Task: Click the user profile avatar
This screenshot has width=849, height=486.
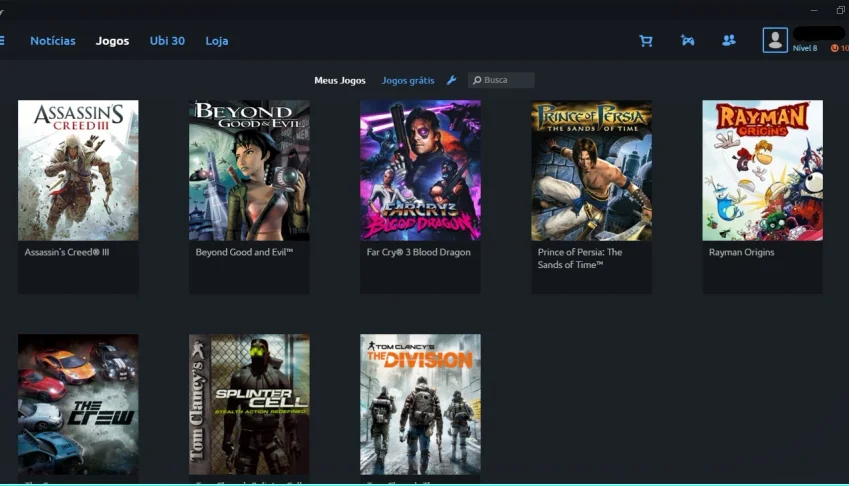Action: (x=775, y=40)
